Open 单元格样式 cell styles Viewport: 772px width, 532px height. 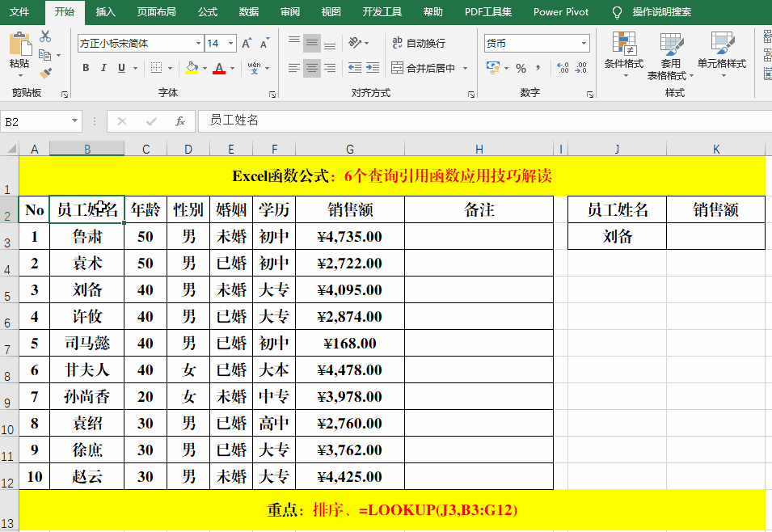[x=722, y=55]
